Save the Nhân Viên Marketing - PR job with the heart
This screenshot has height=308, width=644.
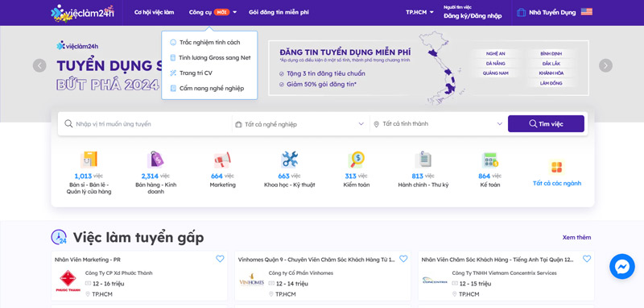coord(220,259)
